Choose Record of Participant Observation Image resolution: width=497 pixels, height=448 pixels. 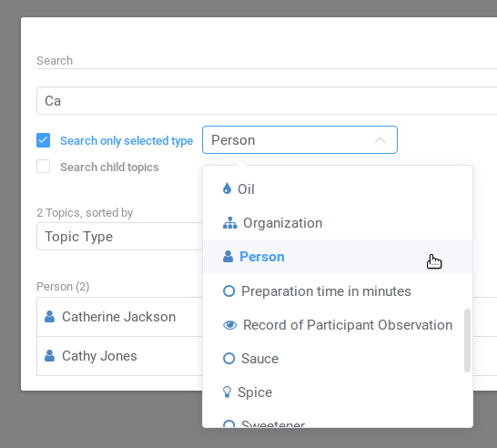pos(338,325)
